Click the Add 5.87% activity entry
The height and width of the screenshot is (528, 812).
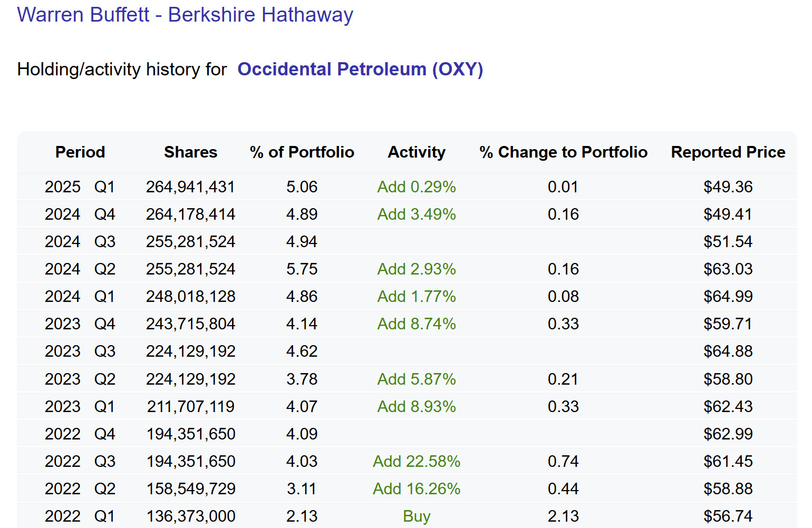[417, 379]
